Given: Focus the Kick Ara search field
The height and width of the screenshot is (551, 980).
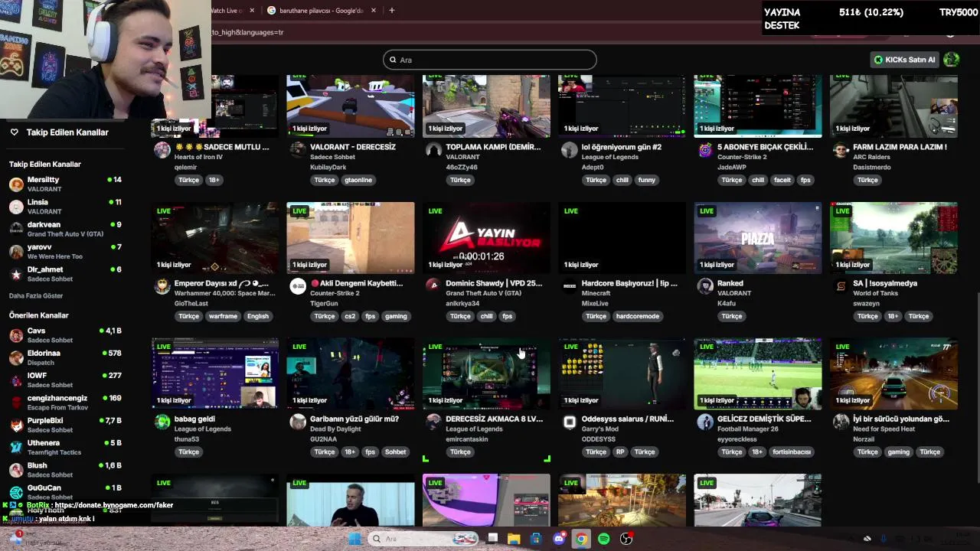Looking at the screenshot, I should [x=490, y=60].
